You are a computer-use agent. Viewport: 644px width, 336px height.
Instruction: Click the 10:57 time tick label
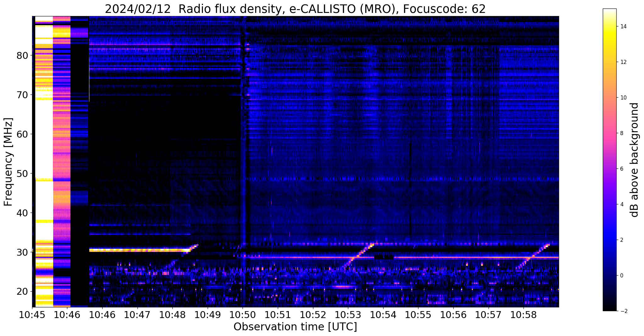489,315
